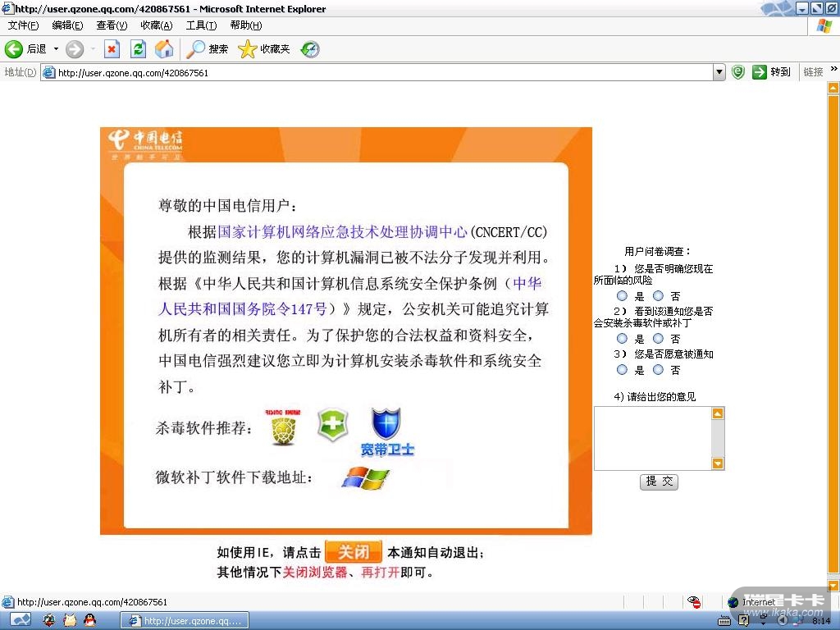Viewport: 840px width, 630px height.
Task: Click the orange 关闭 button
Action: tap(354, 552)
